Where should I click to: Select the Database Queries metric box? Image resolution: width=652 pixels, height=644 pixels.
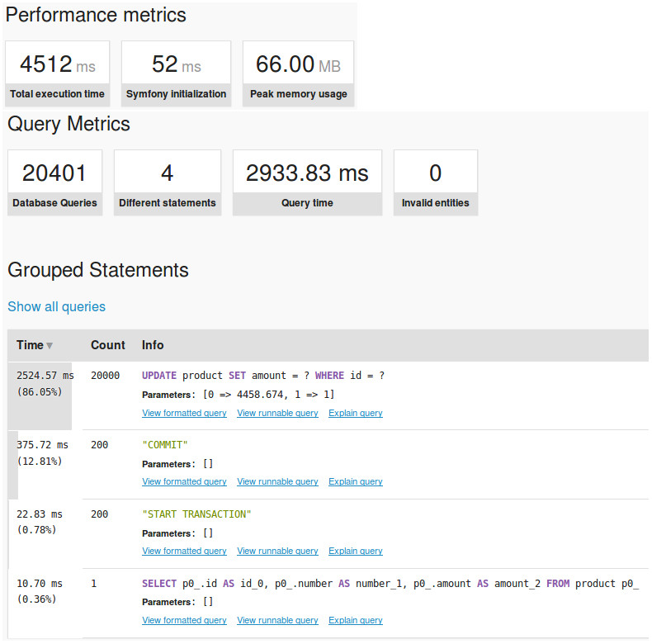click(55, 182)
